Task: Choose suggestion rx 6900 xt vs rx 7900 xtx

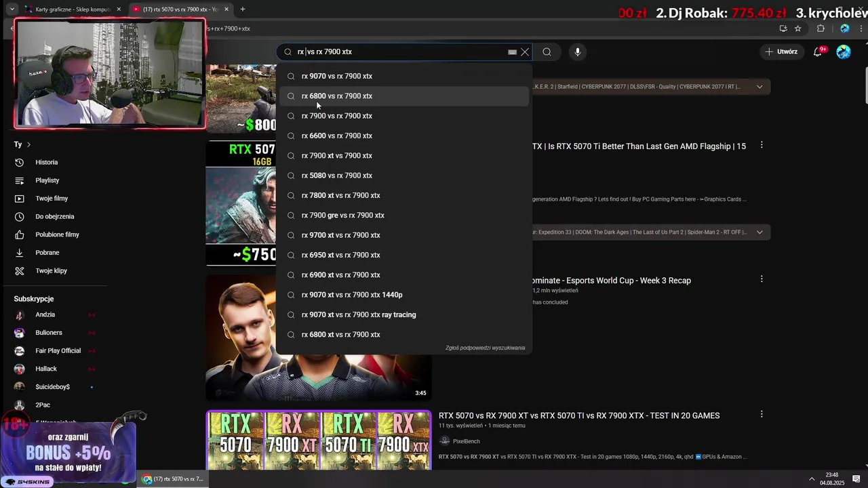Action: click(x=403, y=274)
